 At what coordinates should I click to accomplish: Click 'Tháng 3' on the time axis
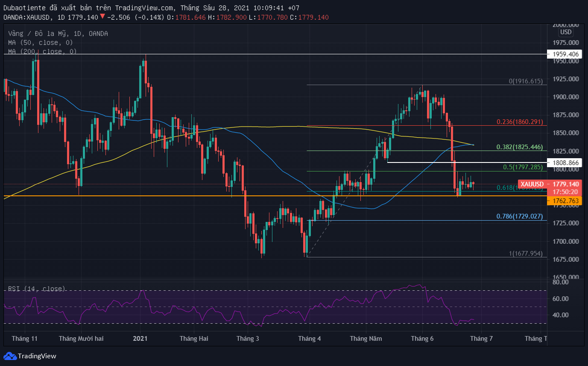248,339
